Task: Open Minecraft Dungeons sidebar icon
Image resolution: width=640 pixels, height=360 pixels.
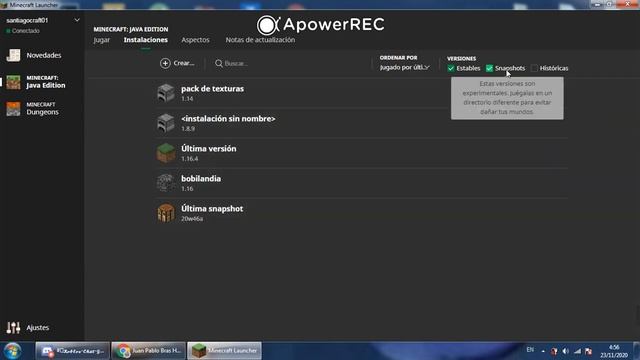Action: 13,109
